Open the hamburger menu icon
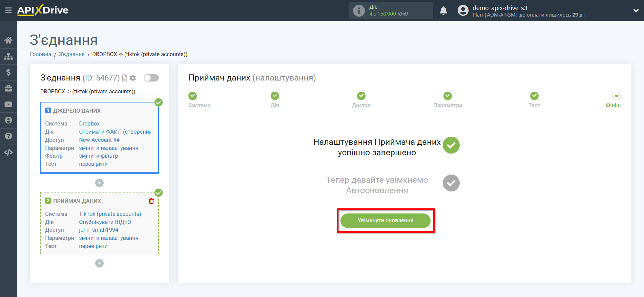This screenshot has width=644, height=297. click(8, 10)
